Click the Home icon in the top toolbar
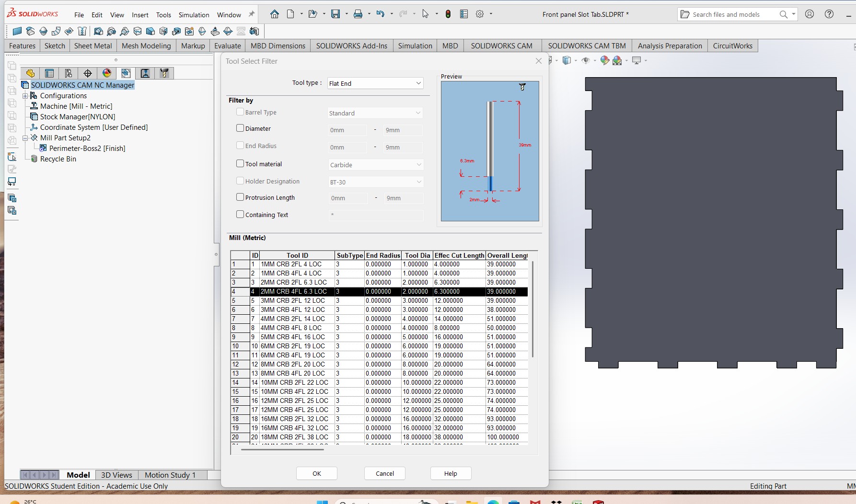Viewport: 856px width, 504px height. pyautogui.click(x=275, y=14)
